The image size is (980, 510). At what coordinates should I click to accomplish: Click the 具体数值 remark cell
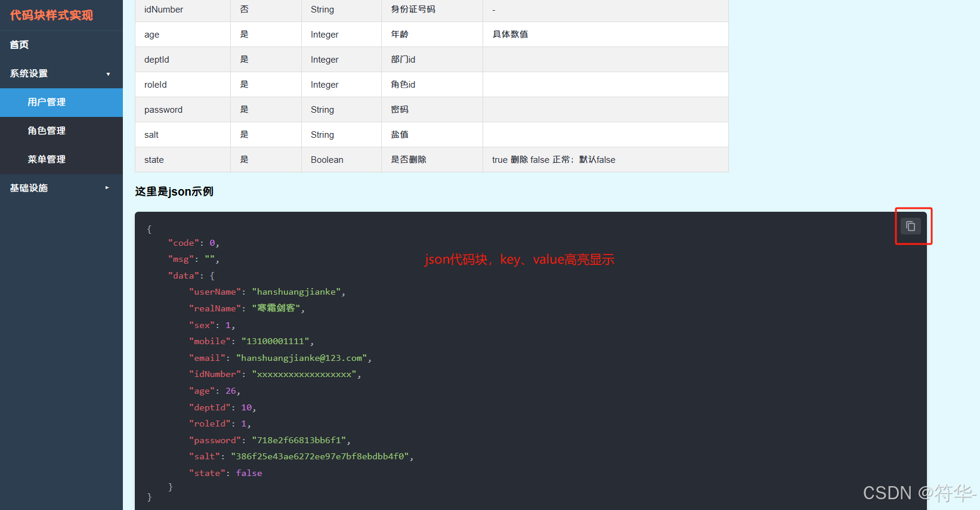point(605,35)
